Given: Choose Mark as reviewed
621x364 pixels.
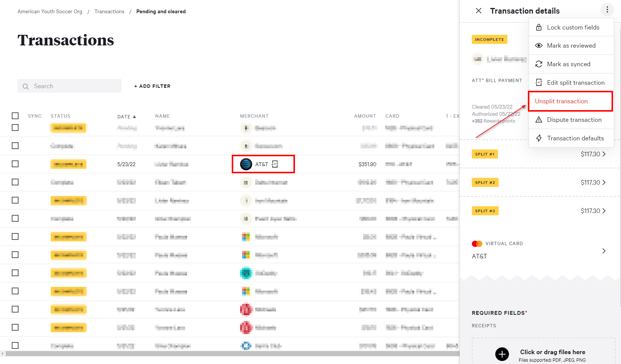Looking at the screenshot, I should [x=571, y=46].
